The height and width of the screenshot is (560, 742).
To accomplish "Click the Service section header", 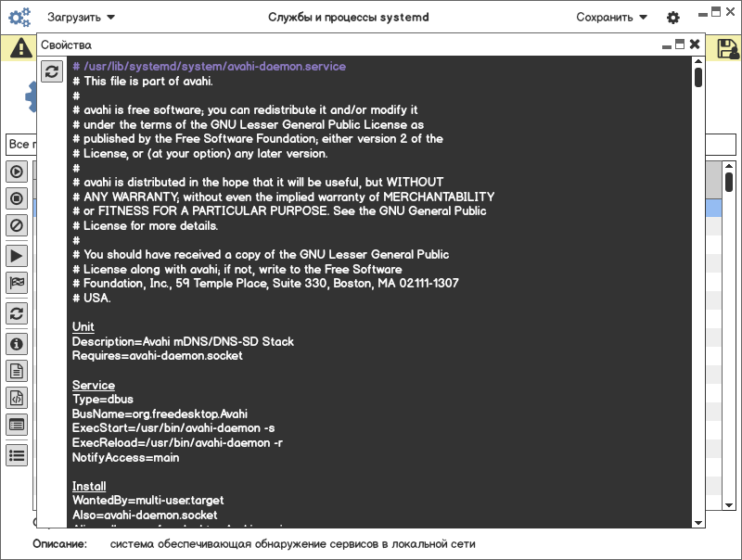I will pyautogui.click(x=94, y=385).
